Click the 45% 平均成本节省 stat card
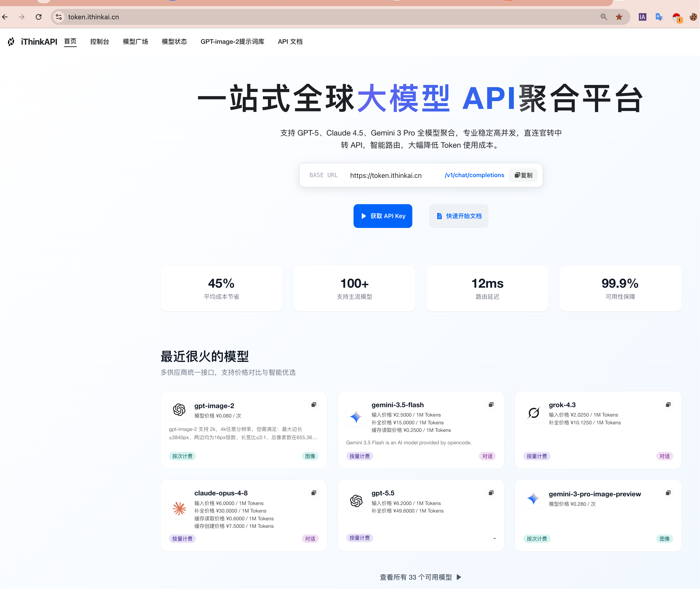The image size is (700, 589). point(221,288)
